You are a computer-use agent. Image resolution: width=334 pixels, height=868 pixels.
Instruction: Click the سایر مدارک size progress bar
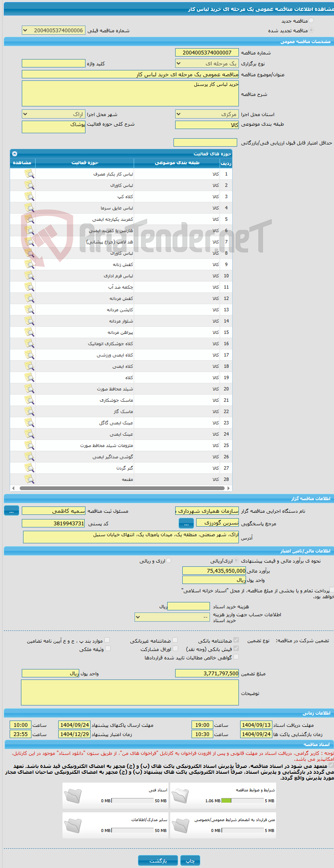point(132,830)
